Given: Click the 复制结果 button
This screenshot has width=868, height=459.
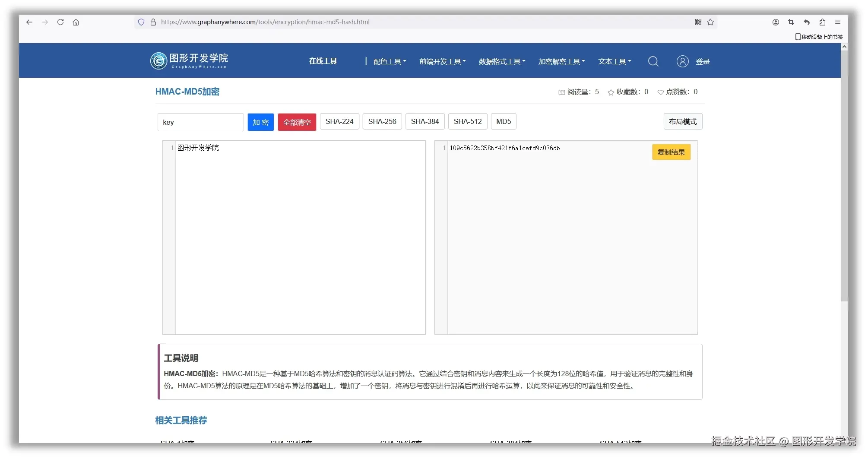Looking at the screenshot, I should [671, 152].
